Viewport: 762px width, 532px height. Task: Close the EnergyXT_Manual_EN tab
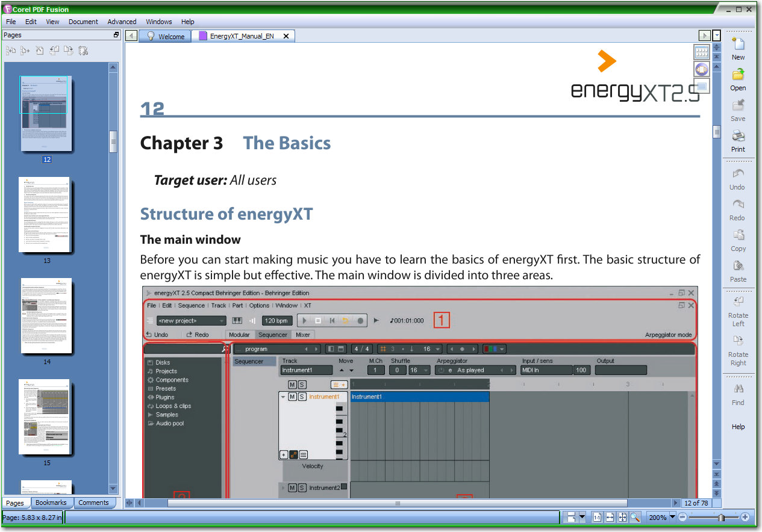[286, 36]
